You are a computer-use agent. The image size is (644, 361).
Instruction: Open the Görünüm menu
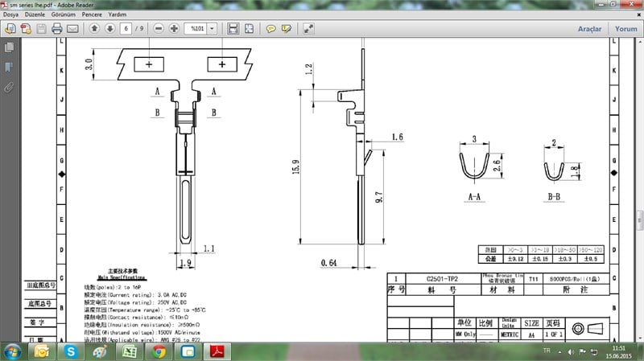pos(64,14)
